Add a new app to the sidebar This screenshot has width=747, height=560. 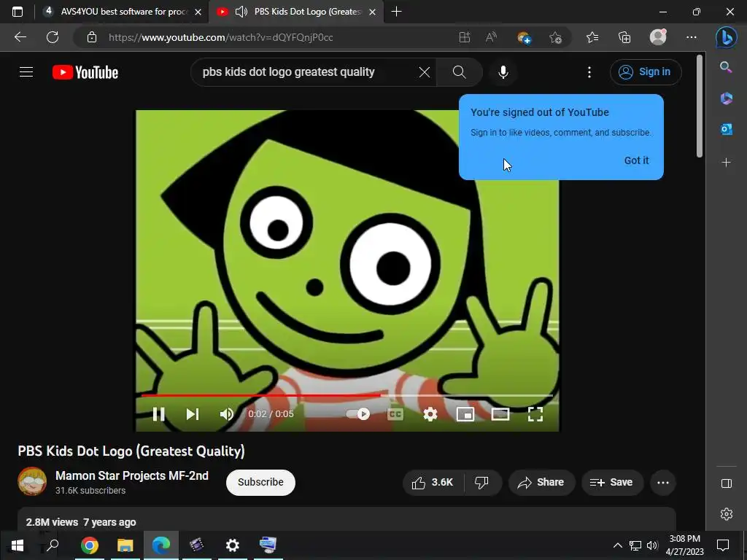[x=726, y=163]
